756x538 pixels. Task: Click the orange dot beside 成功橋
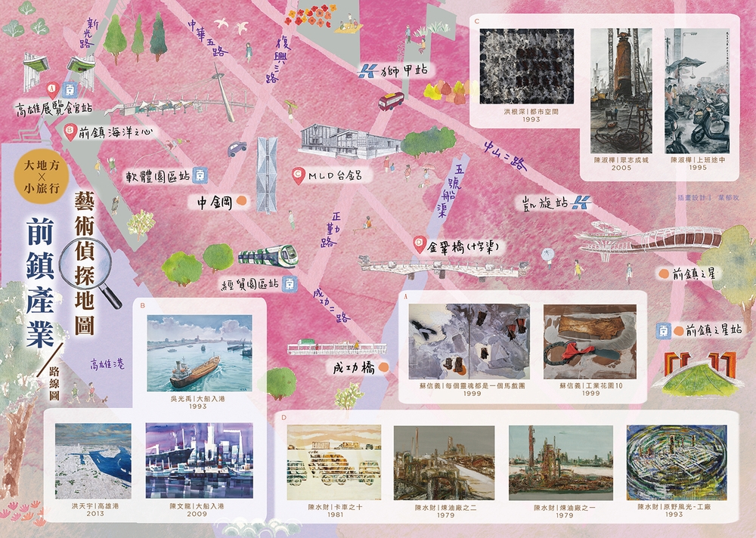383,367
